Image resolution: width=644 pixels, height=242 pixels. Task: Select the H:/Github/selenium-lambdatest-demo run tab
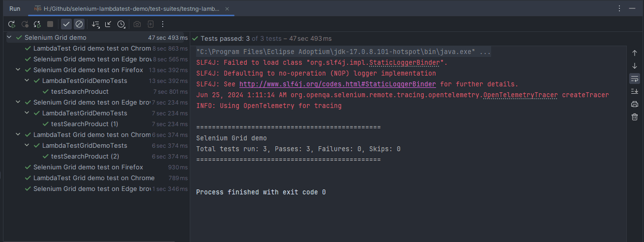tap(132, 8)
